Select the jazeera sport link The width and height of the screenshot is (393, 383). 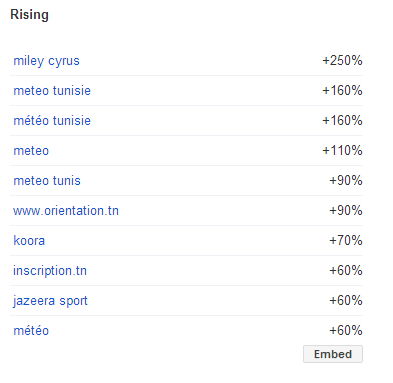pos(50,301)
